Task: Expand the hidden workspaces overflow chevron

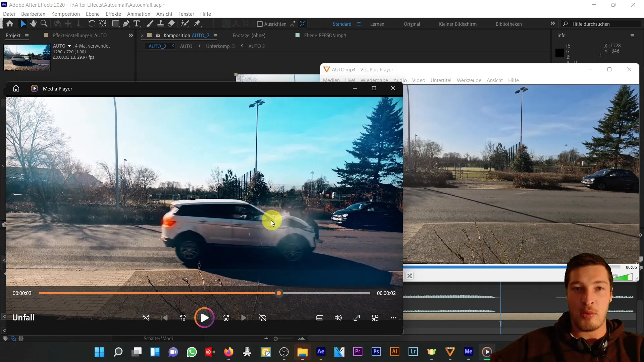Action: click(553, 23)
